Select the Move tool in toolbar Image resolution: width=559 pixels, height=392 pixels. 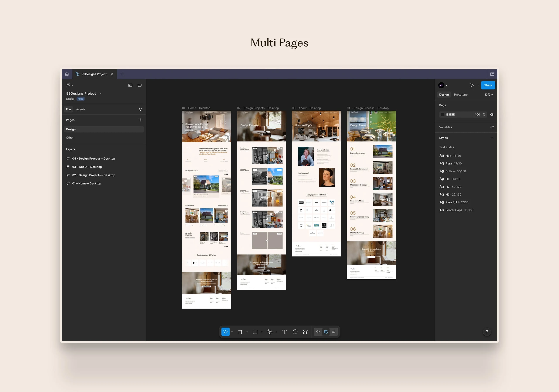click(225, 332)
